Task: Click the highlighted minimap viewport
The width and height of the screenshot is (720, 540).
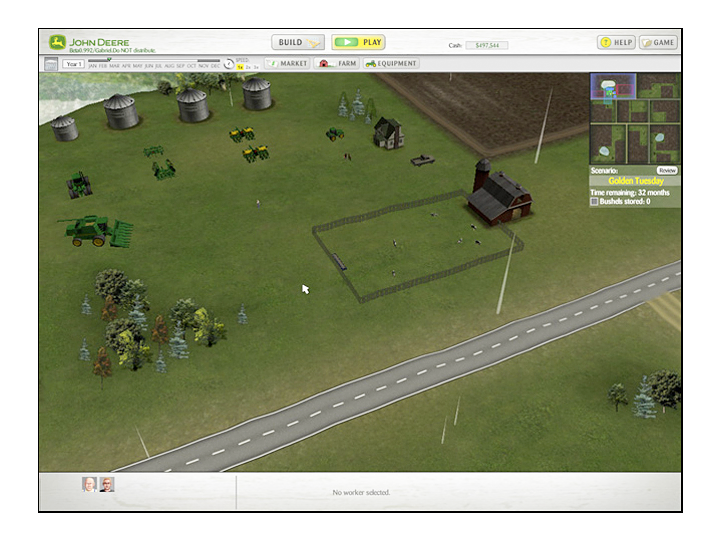Action: [613, 86]
